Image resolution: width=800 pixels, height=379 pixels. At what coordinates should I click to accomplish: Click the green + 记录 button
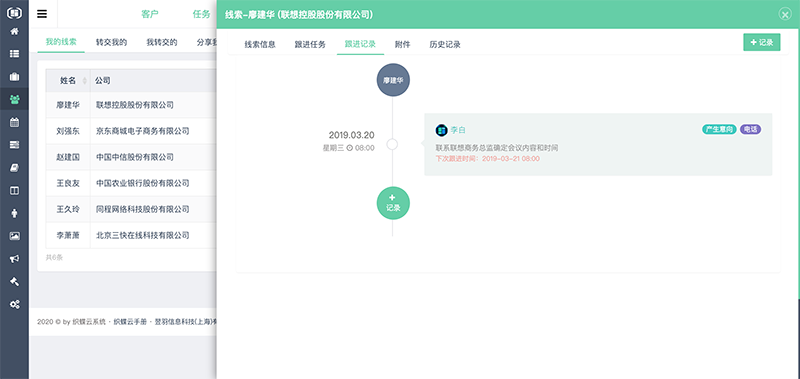(762, 43)
